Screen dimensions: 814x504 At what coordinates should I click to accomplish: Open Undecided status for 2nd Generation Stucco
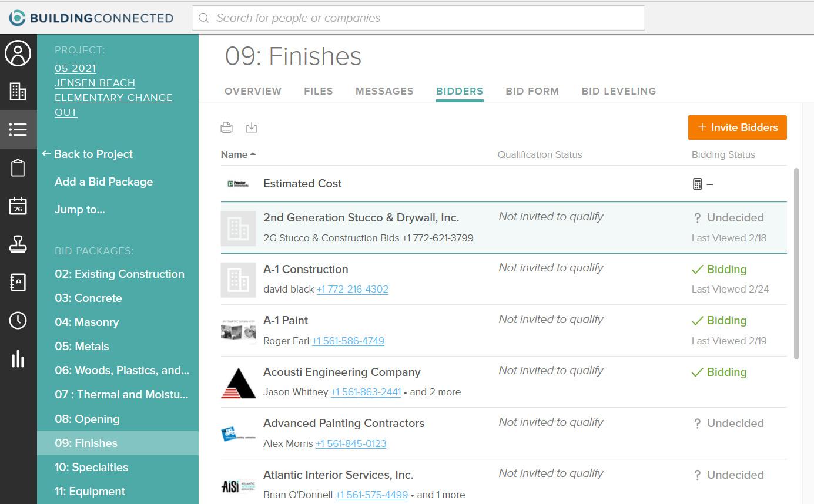[x=729, y=217]
